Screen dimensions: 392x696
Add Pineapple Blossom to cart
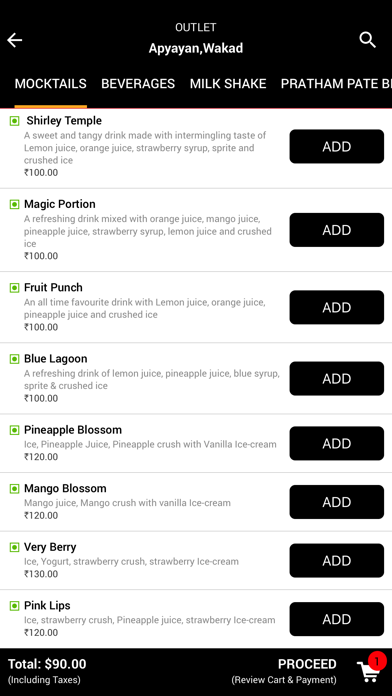pos(337,443)
